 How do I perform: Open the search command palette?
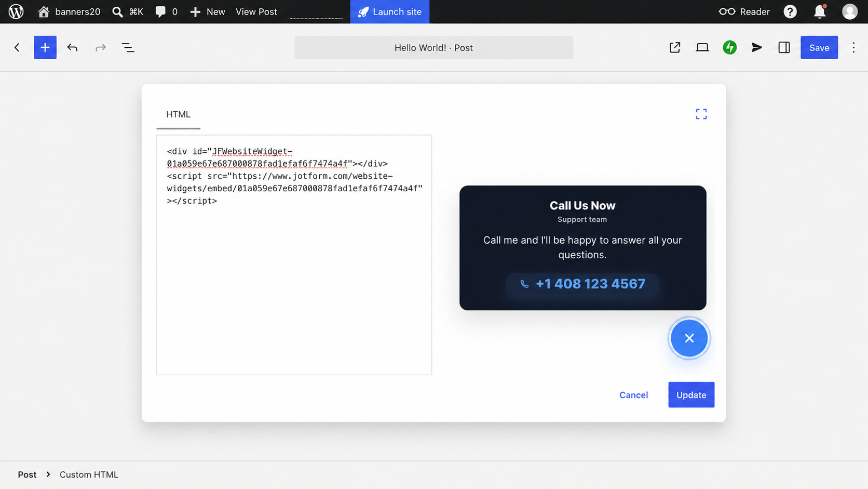(128, 11)
